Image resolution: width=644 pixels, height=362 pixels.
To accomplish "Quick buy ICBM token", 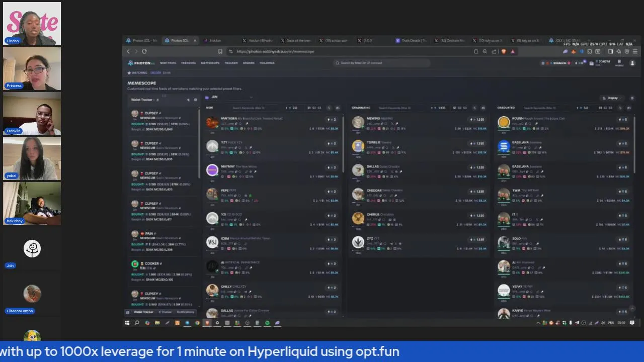I will [332, 239].
